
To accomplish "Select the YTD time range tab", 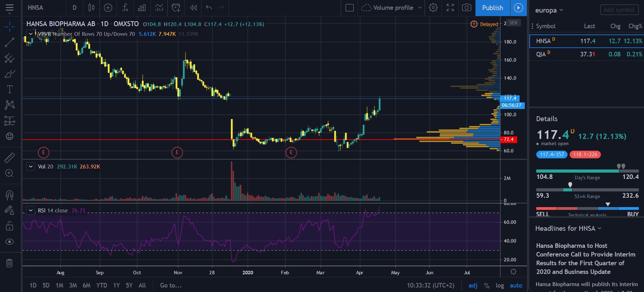I will (x=101, y=285).
